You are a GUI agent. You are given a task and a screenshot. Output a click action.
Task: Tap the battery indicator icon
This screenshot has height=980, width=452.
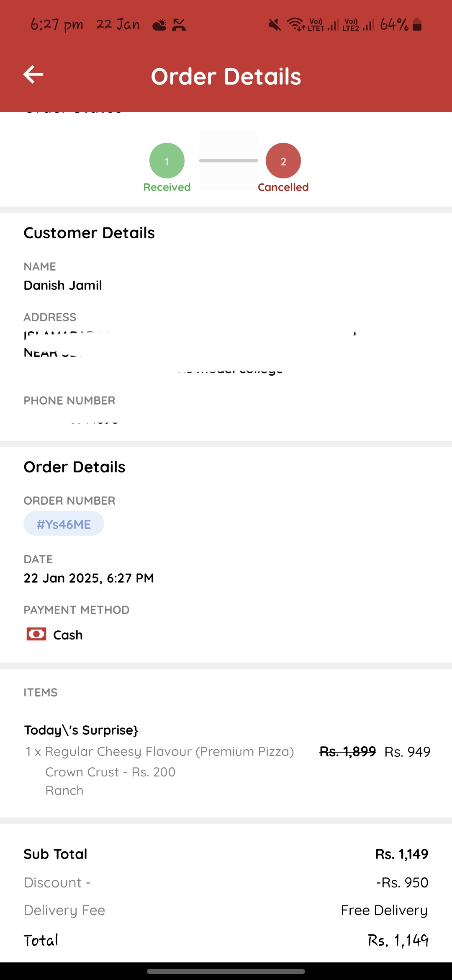pyautogui.click(x=417, y=25)
